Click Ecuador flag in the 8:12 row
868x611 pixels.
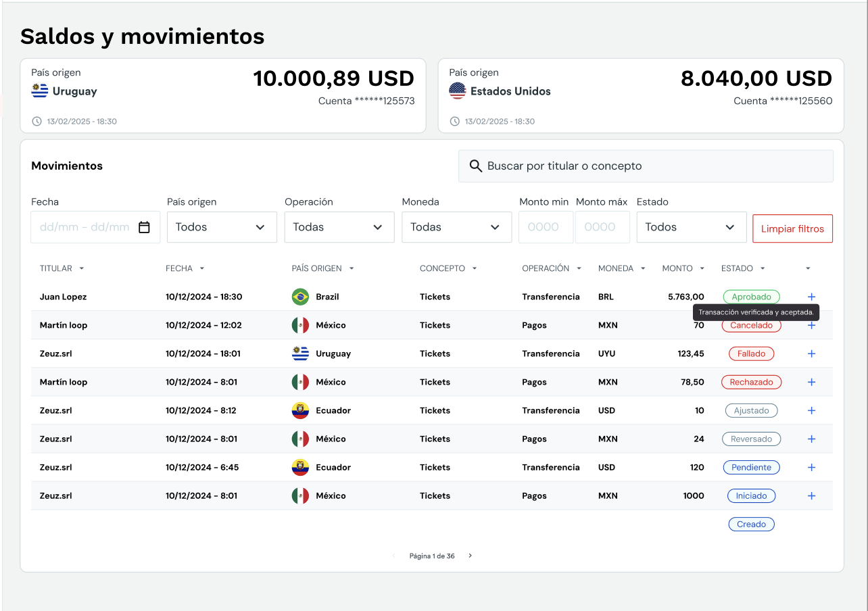pos(300,410)
